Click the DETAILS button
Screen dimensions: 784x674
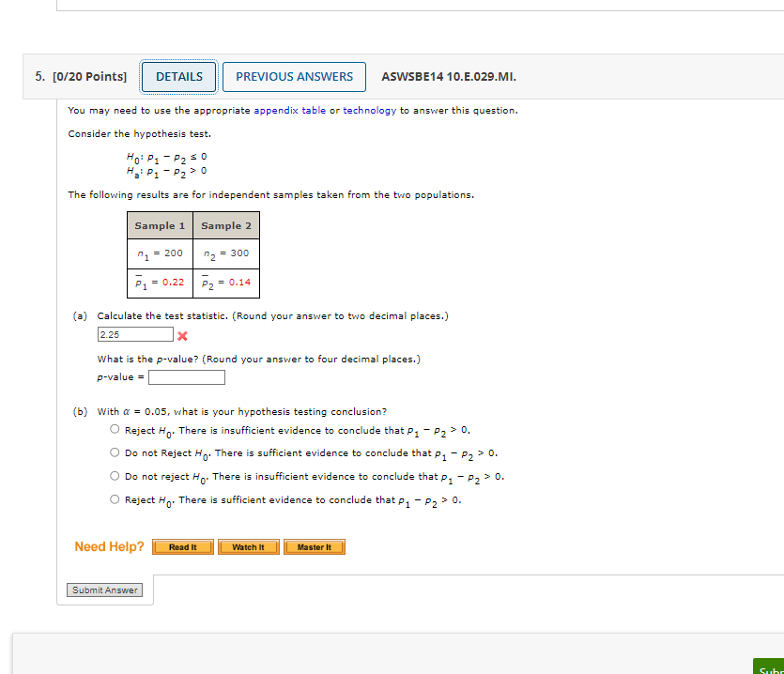179,77
